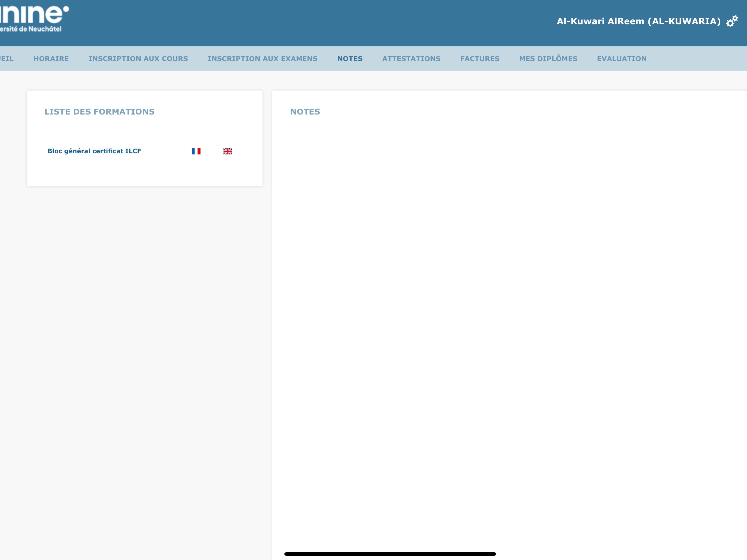Select the UK flag icon

[228, 151]
